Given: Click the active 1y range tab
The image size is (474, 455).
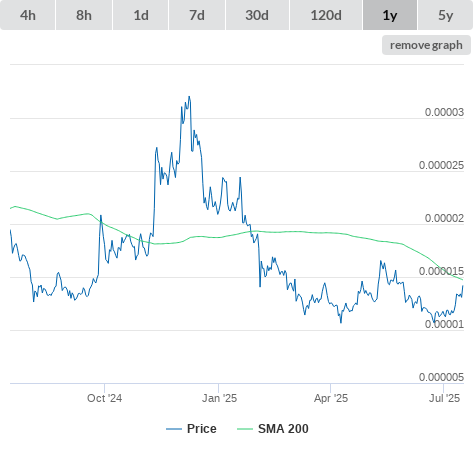Looking at the screenshot, I should click(x=390, y=15).
